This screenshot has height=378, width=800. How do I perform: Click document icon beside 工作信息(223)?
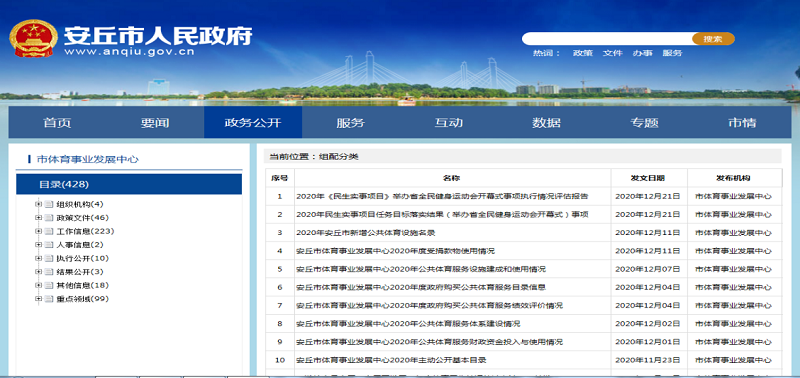48,231
